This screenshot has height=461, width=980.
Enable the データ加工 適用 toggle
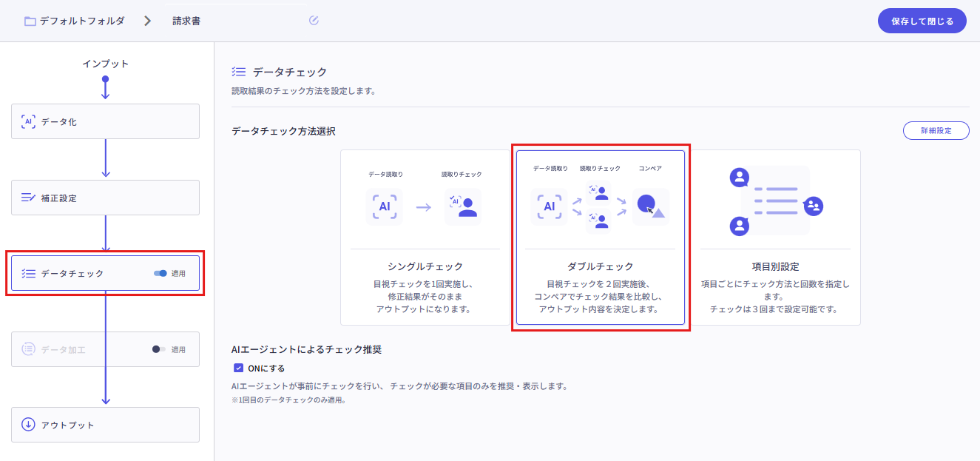(x=159, y=349)
